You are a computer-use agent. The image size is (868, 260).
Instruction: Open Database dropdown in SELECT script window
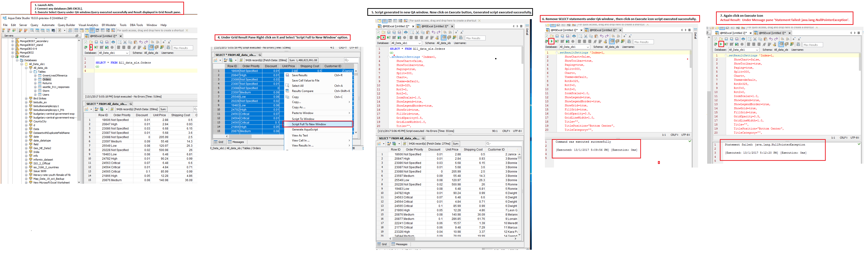(x=406, y=43)
